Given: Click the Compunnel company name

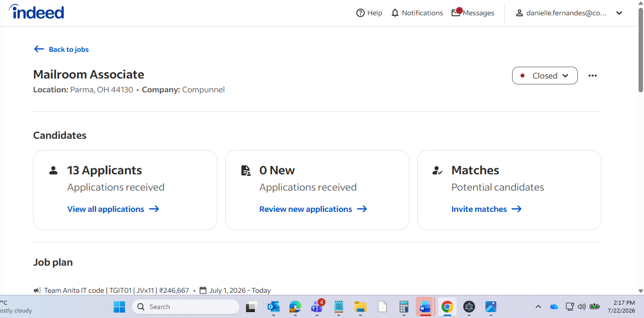Looking at the screenshot, I should pyautogui.click(x=203, y=90).
